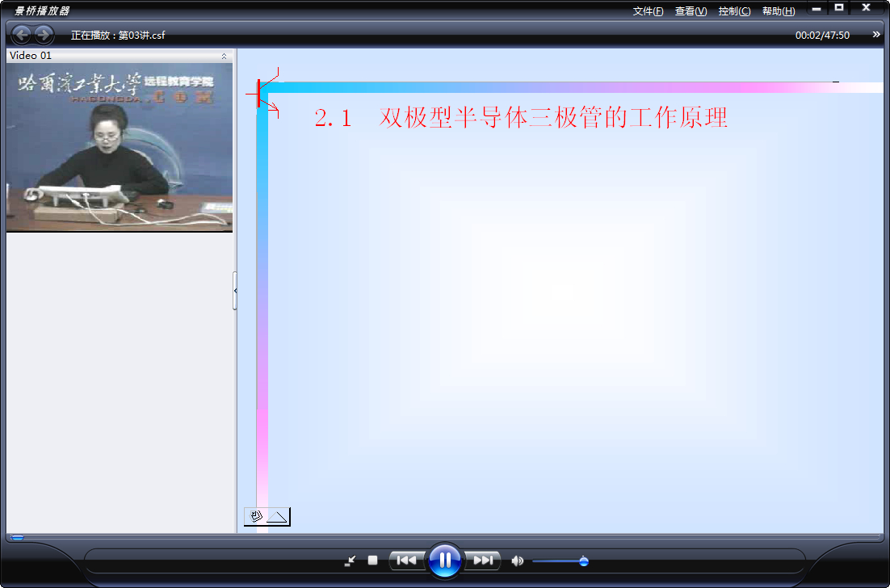The height and width of the screenshot is (588, 890).
Task: Stop the video with the square button
Action: [x=372, y=561]
